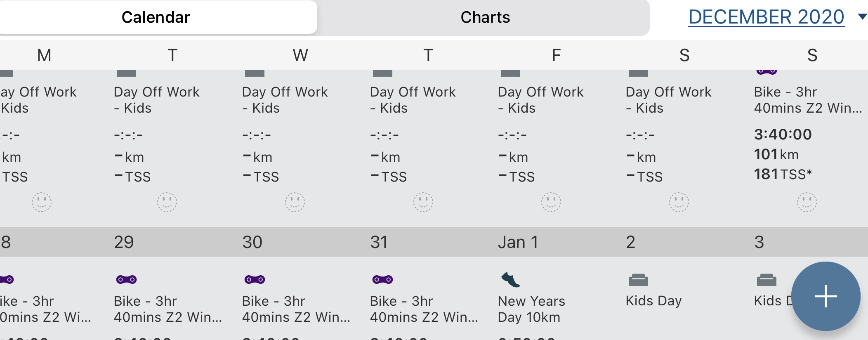Open the DECEMBER 2020 month dropdown arrow
868x340 pixels.
coord(862,17)
